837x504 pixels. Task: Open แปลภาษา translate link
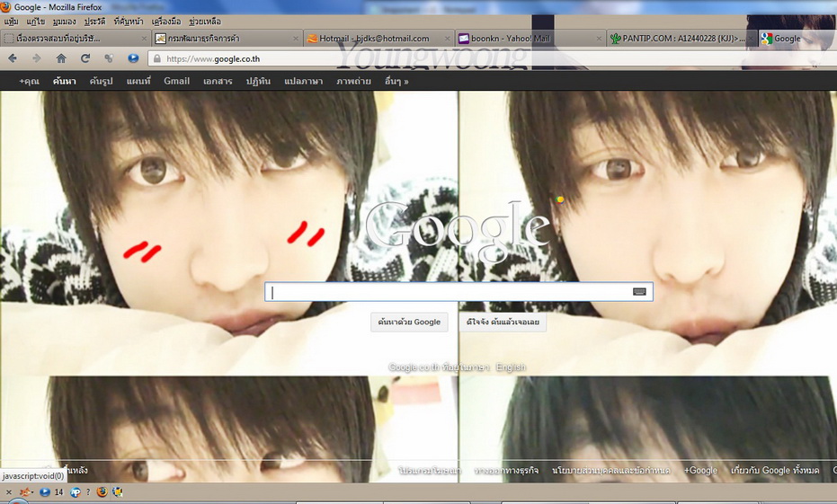[x=304, y=81]
